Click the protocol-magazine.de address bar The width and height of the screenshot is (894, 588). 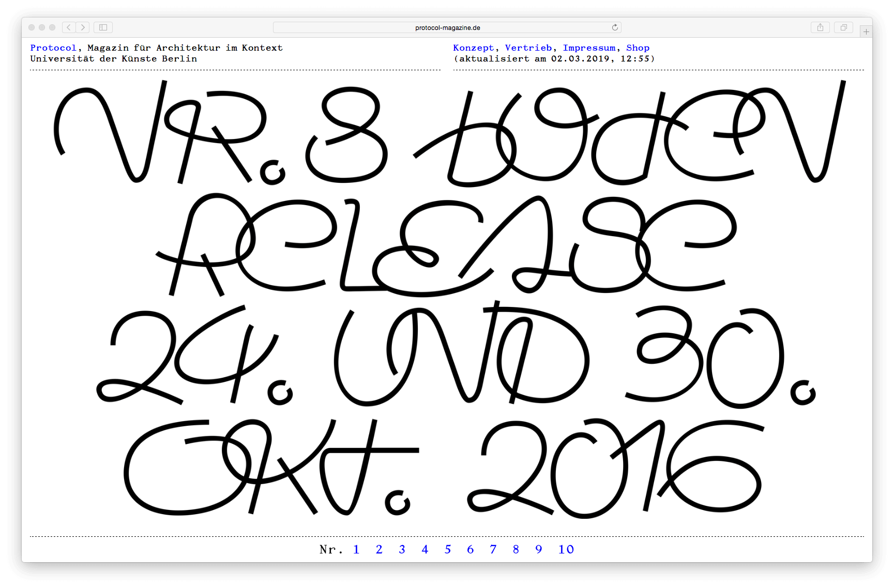click(447, 28)
